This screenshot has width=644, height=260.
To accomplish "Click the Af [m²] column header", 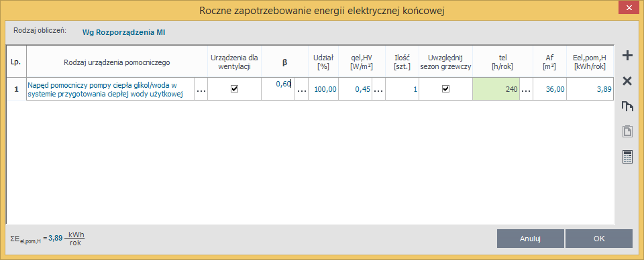I will point(549,62).
